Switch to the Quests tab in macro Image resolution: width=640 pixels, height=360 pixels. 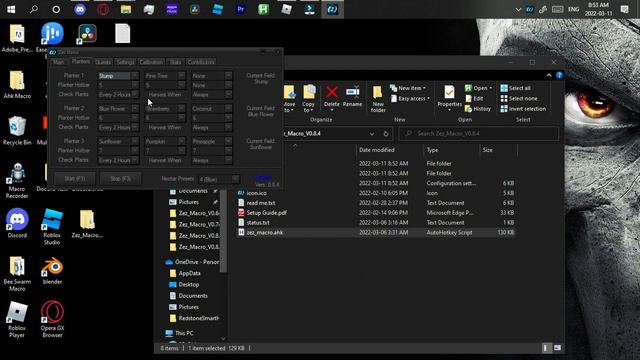tap(103, 62)
